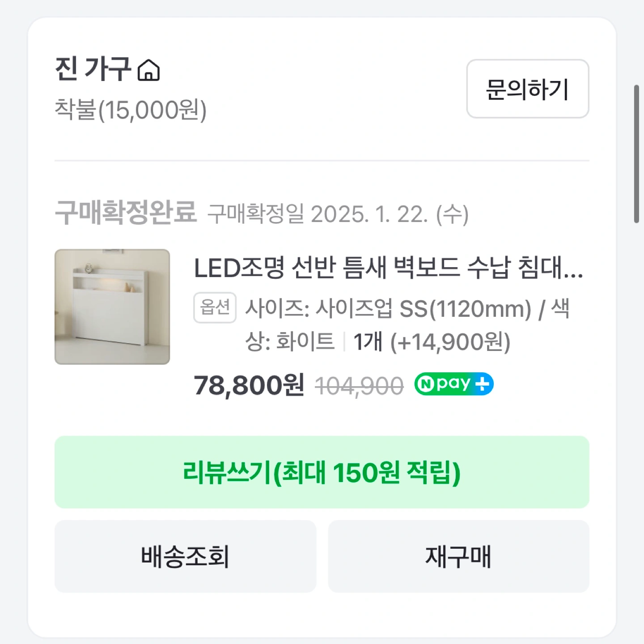This screenshot has width=644, height=644.
Task: Click the 사이즈업 SS(1120mm) option text
Action: coord(423,308)
